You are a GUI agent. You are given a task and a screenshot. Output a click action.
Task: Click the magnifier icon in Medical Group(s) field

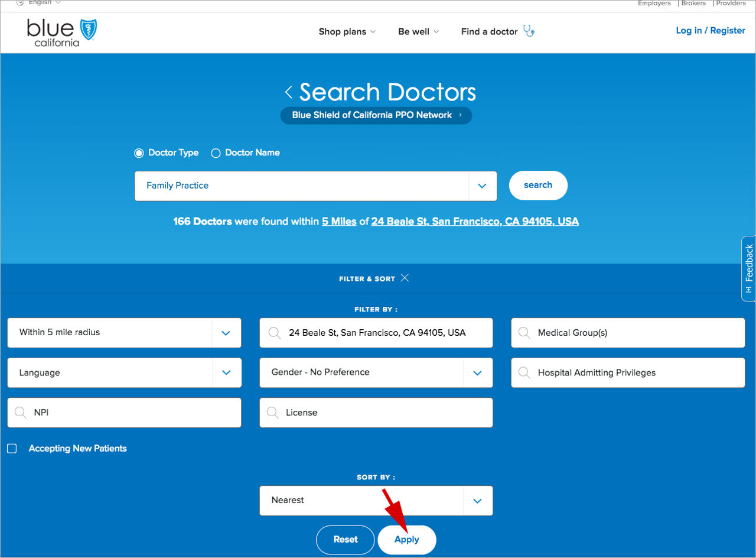coord(524,332)
